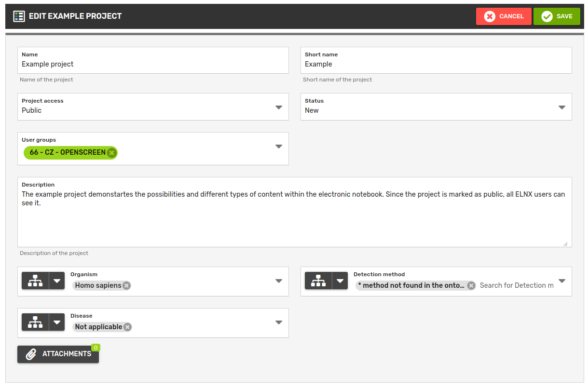
Task: Remove the 66 - CZ - OPENSCREEN group chip
Action: pos(112,153)
